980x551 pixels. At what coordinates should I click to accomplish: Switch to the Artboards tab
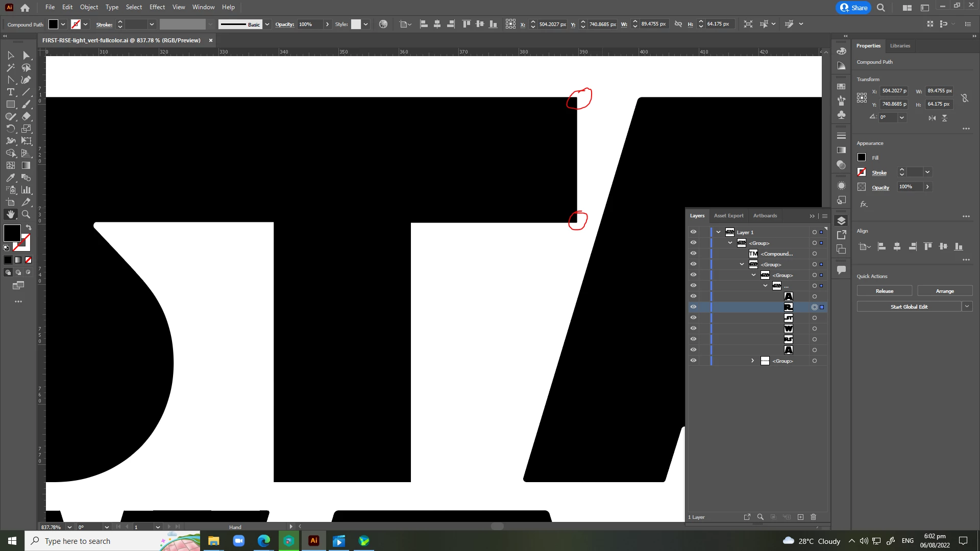[765, 216]
